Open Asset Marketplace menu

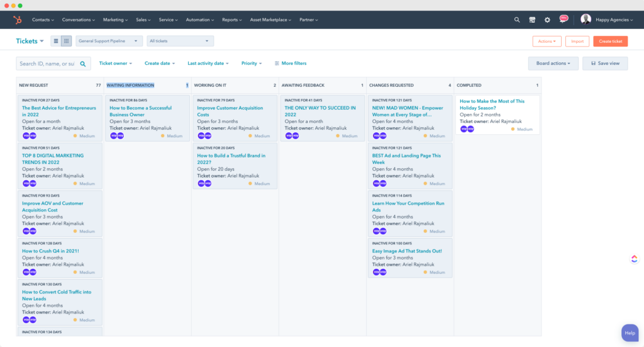(x=270, y=20)
